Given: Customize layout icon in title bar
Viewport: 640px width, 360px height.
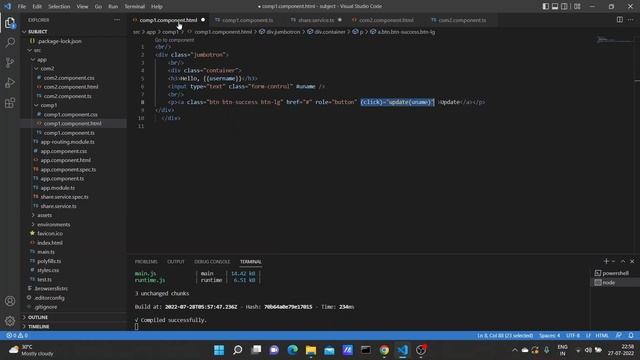Looking at the screenshot, I should (577, 6).
